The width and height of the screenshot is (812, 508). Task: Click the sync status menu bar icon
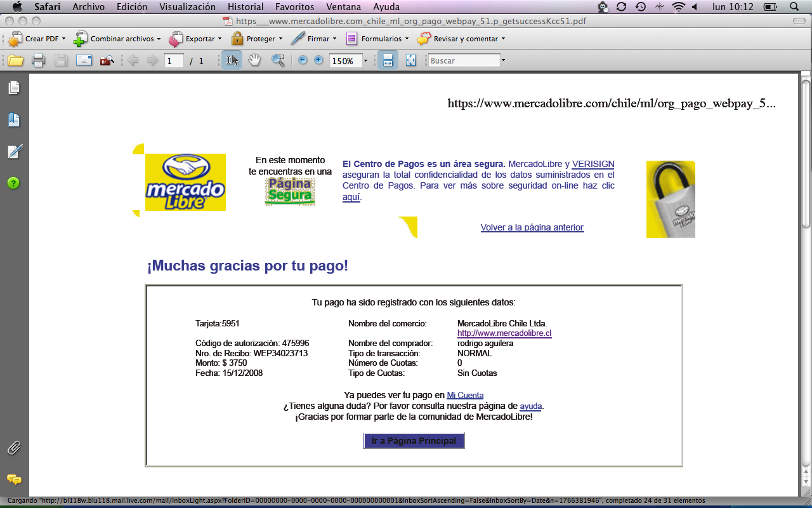click(622, 7)
